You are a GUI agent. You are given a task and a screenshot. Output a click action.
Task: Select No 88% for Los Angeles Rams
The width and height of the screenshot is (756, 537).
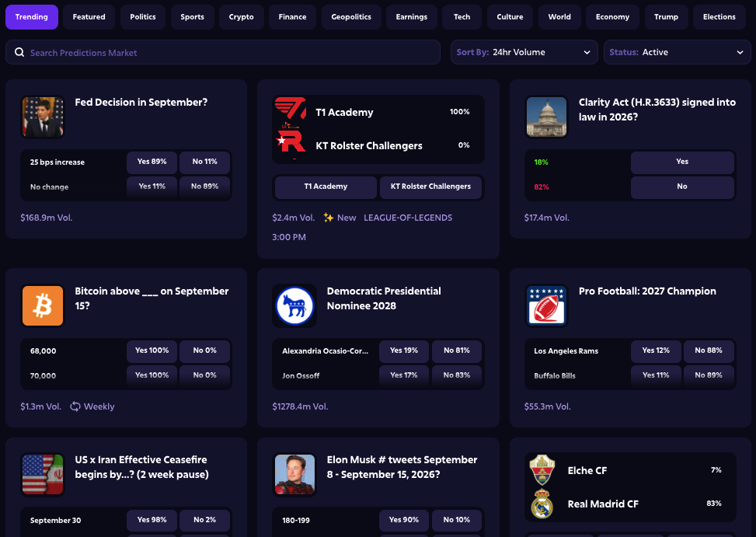click(x=709, y=351)
